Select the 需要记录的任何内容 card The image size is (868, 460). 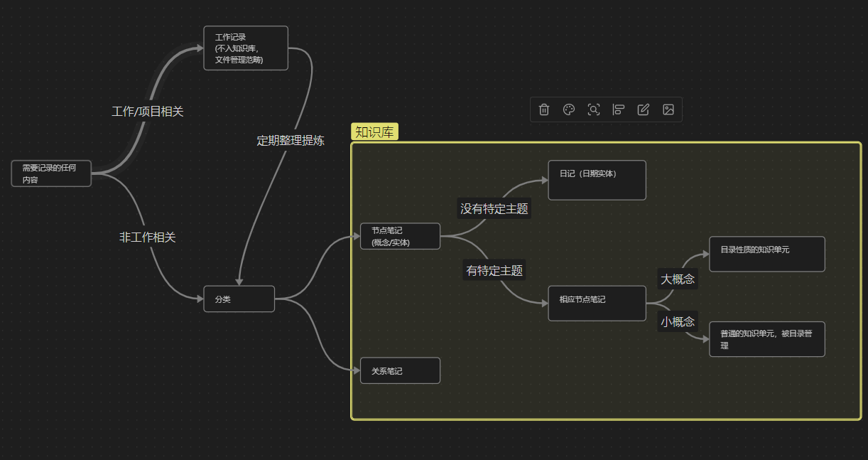click(x=52, y=173)
